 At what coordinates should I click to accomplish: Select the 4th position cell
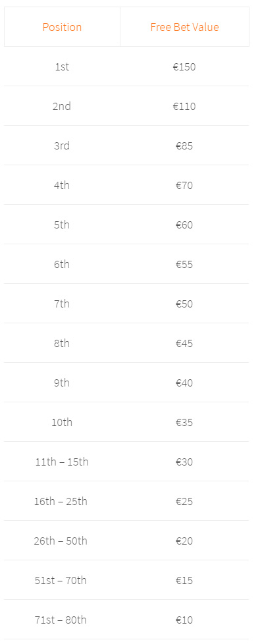click(62, 185)
